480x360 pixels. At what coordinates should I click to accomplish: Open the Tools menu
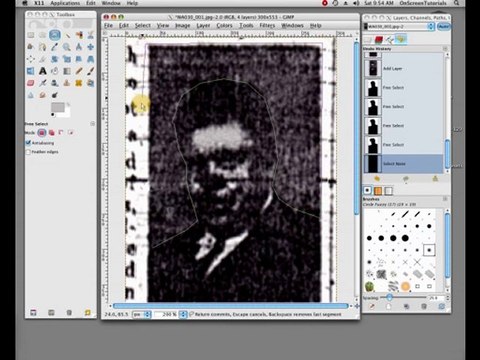tap(246, 25)
